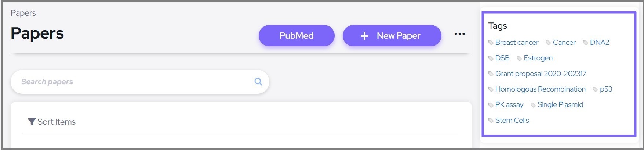Screen dimensions: 644x150
Task: Click the Papers breadcrumb link
Action: pos(23,13)
